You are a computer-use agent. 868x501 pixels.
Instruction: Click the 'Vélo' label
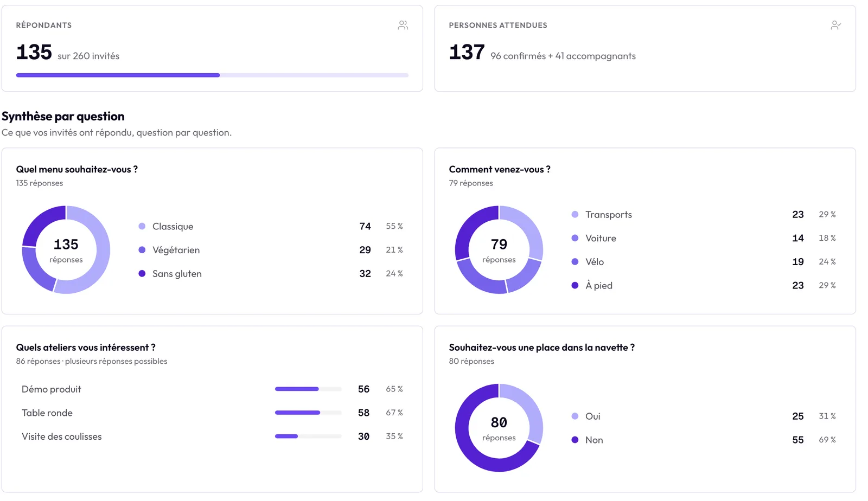[595, 262]
